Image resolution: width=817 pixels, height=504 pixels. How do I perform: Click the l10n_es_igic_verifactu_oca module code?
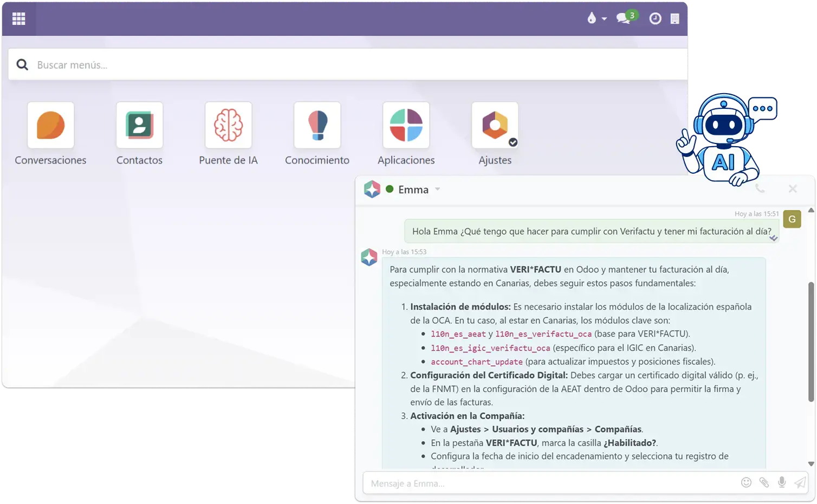(x=490, y=348)
